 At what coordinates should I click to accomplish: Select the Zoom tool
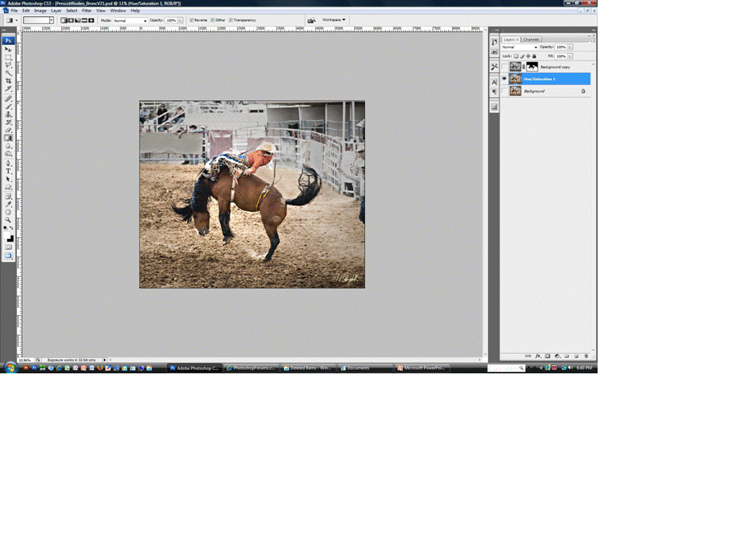coord(8,219)
